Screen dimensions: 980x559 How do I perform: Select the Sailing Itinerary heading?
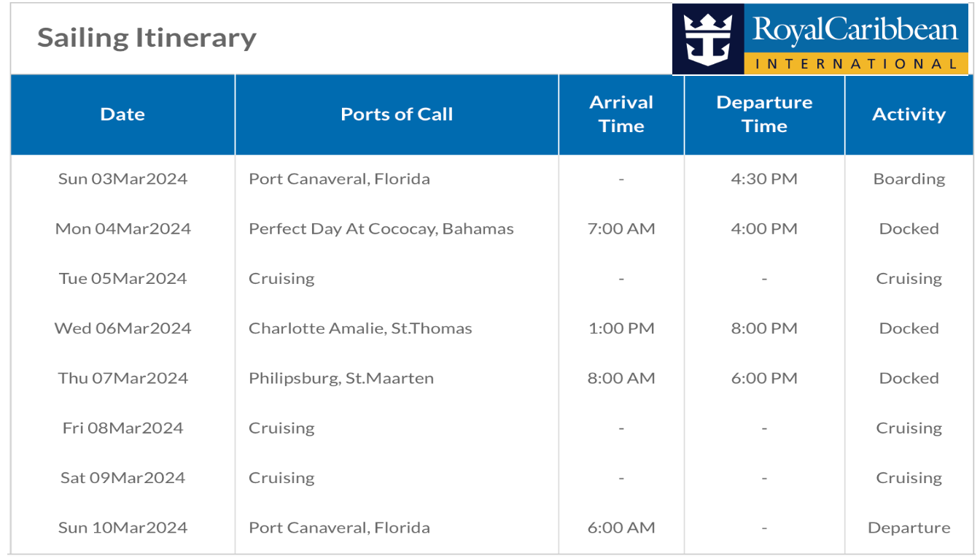coord(147,37)
